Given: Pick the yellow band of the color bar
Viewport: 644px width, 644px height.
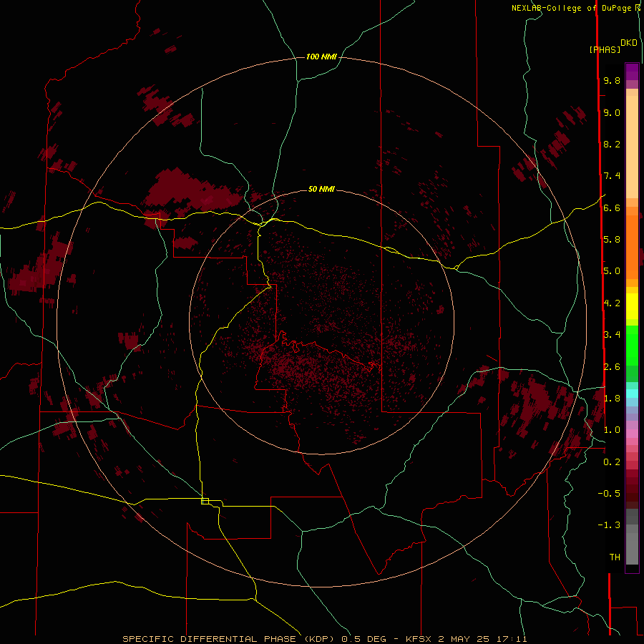Looking at the screenshot, I should click(632, 306).
